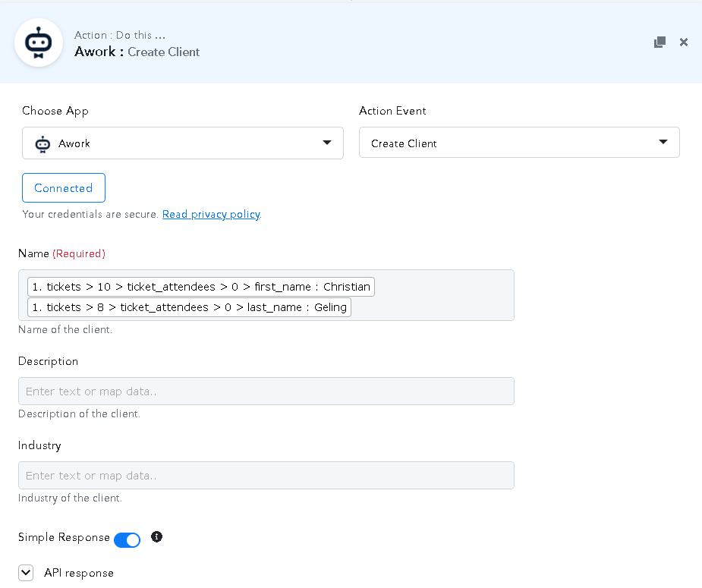Click the Industry input field
The width and height of the screenshot is (702, 588).
(x=266, y=476)
